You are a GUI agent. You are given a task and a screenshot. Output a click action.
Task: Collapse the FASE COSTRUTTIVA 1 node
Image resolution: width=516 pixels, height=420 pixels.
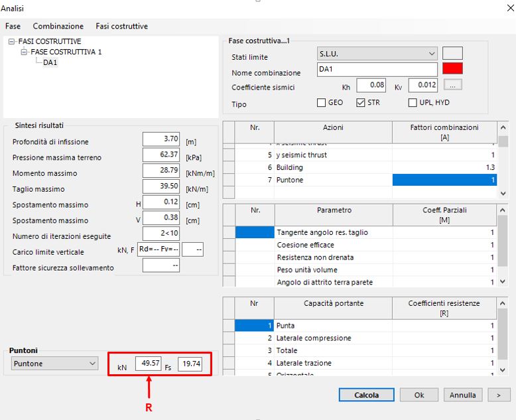point(25,52)
